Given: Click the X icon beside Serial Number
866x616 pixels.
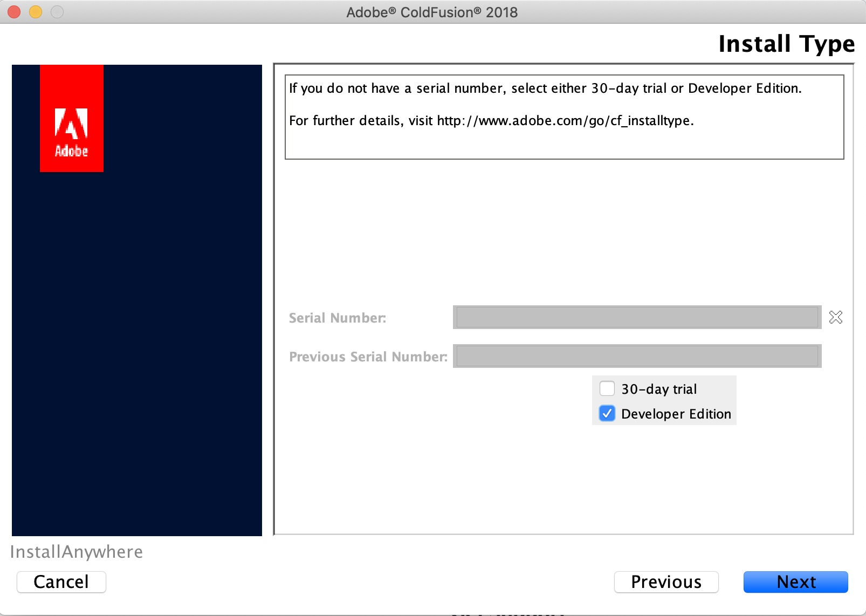Looking at the screenshot, I should click(x=836, y=317).
